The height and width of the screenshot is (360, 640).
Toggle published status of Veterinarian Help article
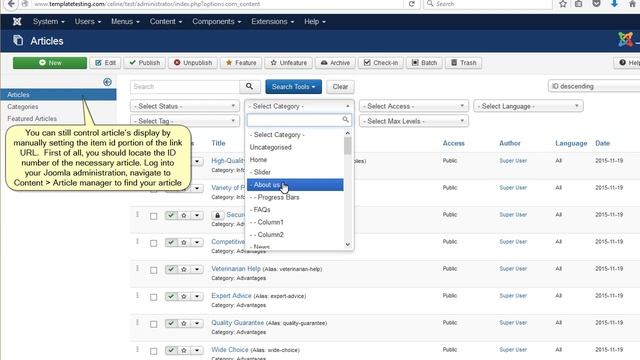(171, 269)
